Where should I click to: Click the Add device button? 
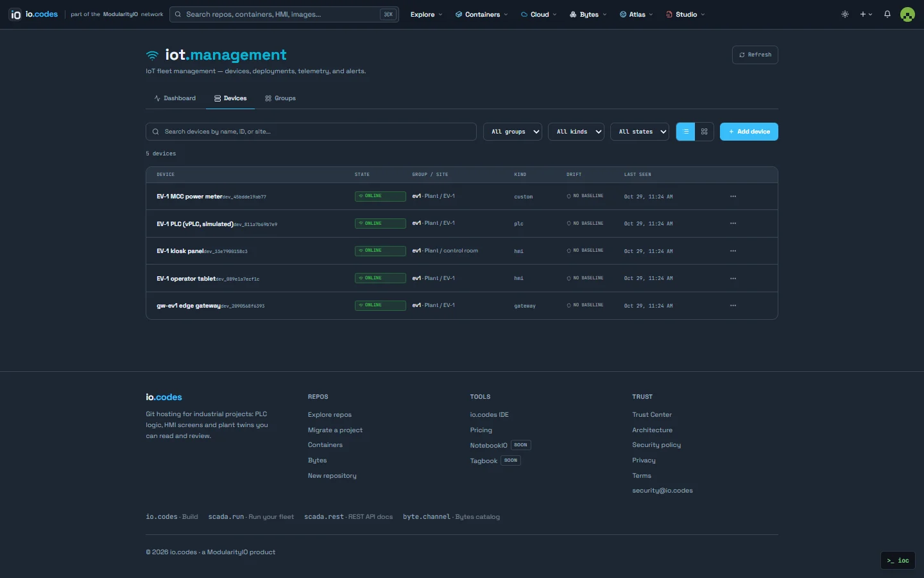click(749, 132)
